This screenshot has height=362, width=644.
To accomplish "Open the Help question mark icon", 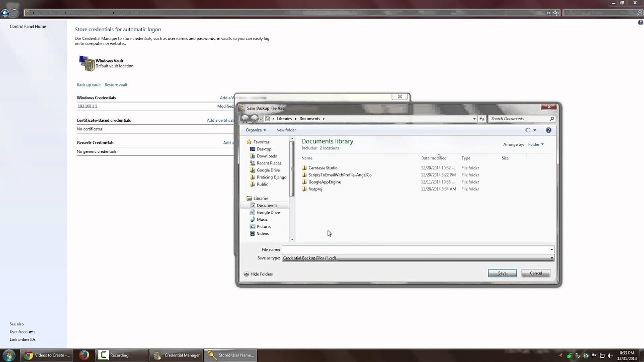I will coord(548,130).
